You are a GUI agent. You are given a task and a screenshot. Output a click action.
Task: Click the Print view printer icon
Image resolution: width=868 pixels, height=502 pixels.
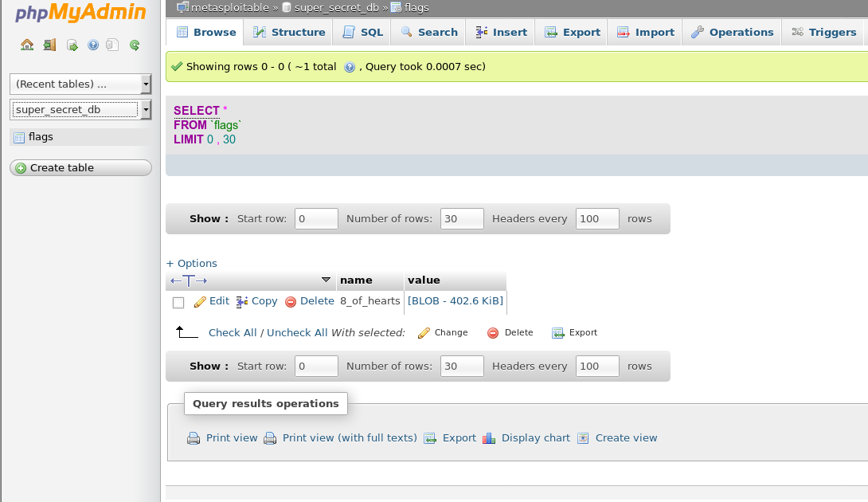click(x=194, y=438)
